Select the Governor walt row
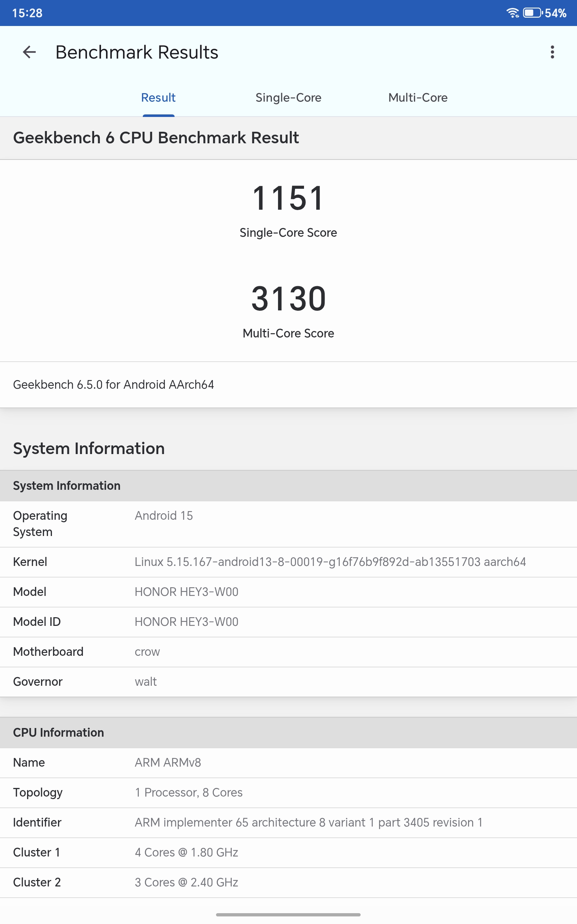Viewport: 577px width, 924px height. click(x=288, y=681)
